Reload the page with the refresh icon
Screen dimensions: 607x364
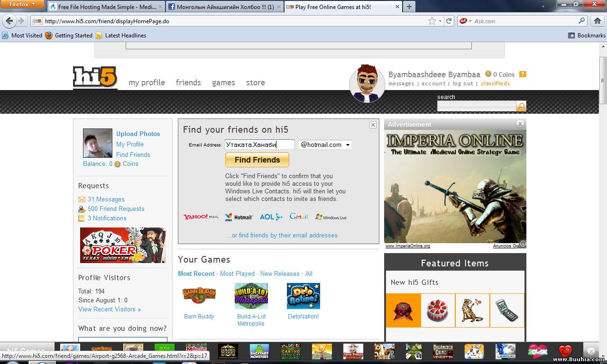449,21
